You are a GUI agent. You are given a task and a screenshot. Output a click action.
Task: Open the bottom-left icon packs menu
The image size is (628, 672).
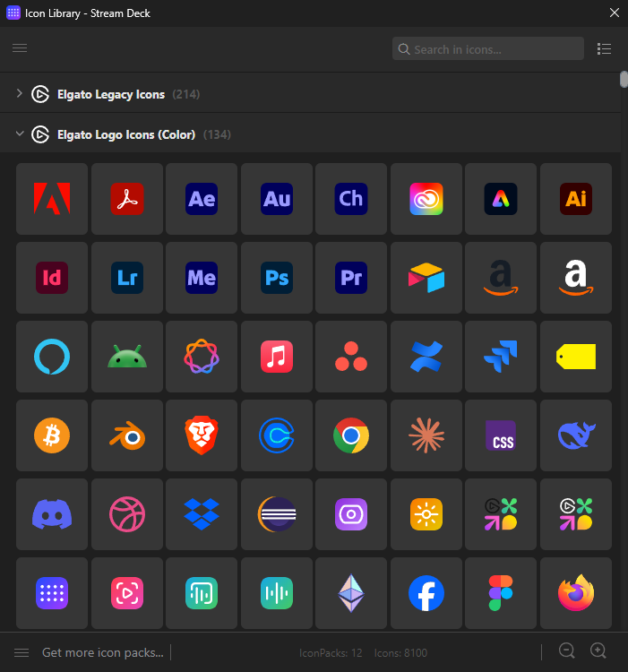[x=22, y=652]
